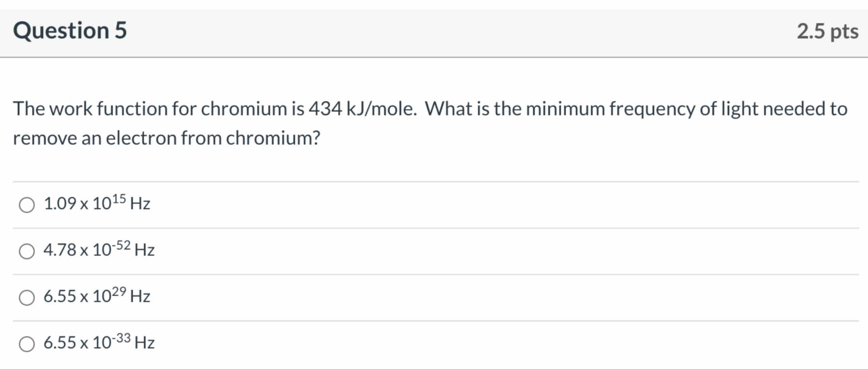Click "434" in the question text
Image resolution: width=868 pixels, height=369 pixels.
click(325, 109)
